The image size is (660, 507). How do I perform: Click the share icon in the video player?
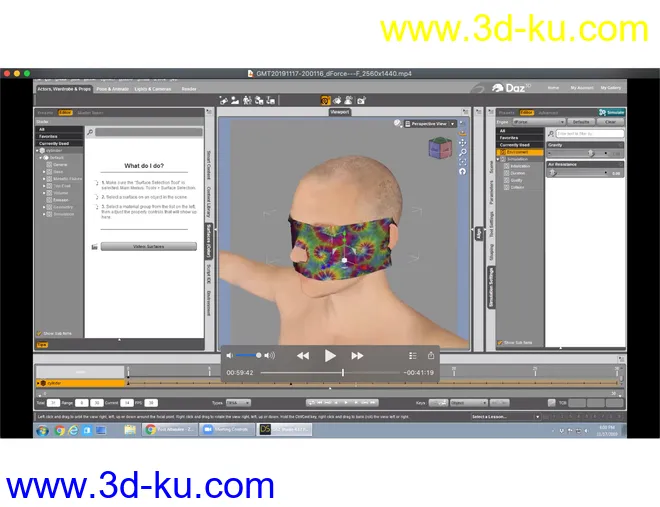pyautogui.click(x=431, y=355)
